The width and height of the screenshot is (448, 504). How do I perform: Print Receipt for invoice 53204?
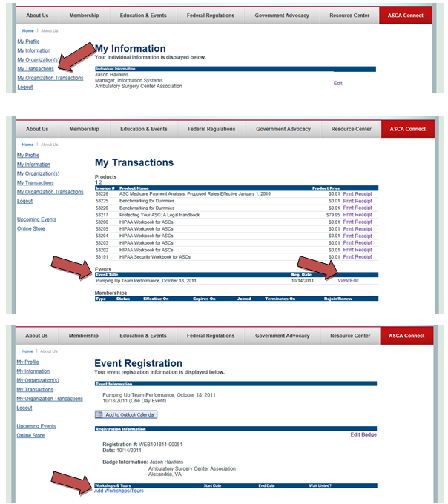pos(358,236)
